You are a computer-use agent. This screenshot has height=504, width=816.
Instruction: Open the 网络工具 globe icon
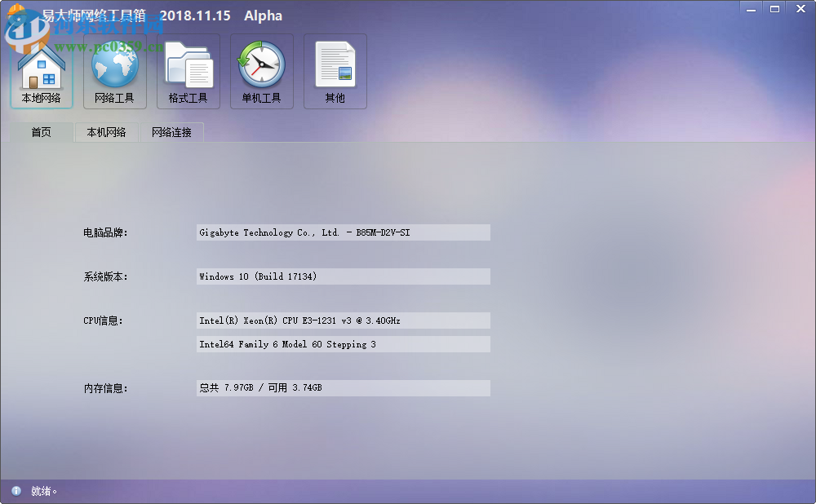coord(115,71)
